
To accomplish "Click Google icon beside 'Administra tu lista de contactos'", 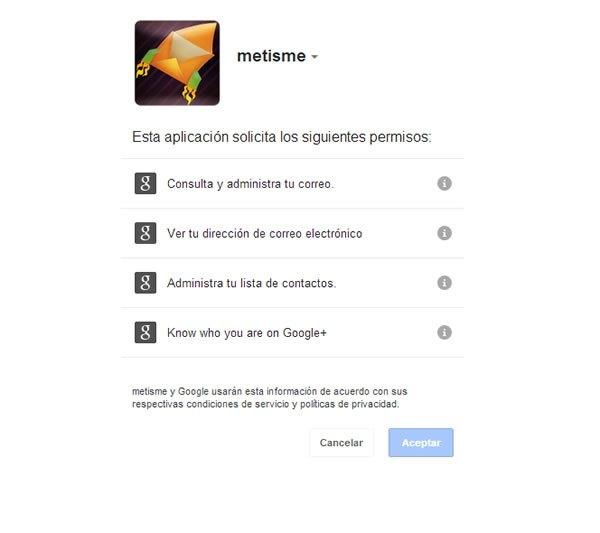I will [x=145, y=283].
